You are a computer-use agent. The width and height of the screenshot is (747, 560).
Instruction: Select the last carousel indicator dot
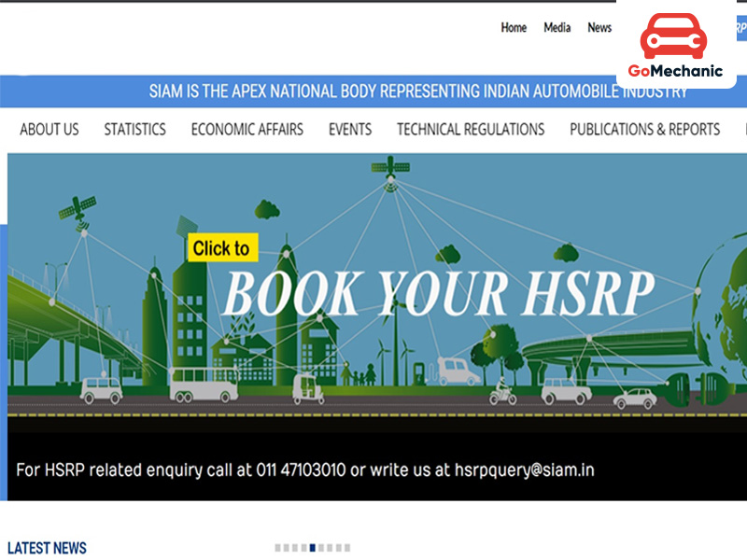coord(345,548)
